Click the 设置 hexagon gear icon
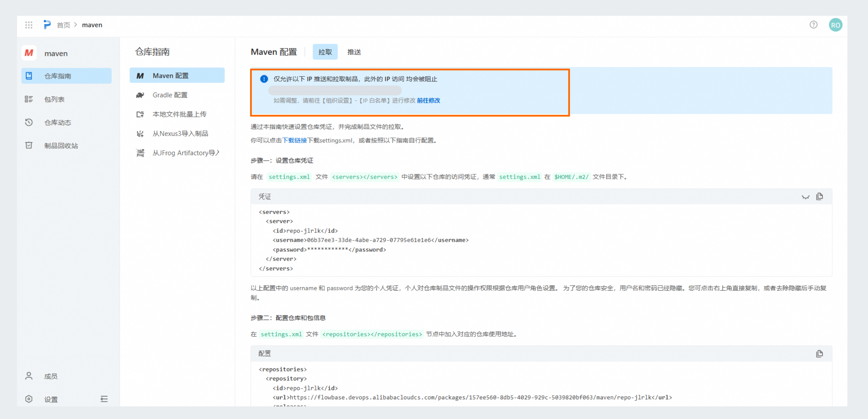Screen dimensions: 868x419 coord(29,399)
